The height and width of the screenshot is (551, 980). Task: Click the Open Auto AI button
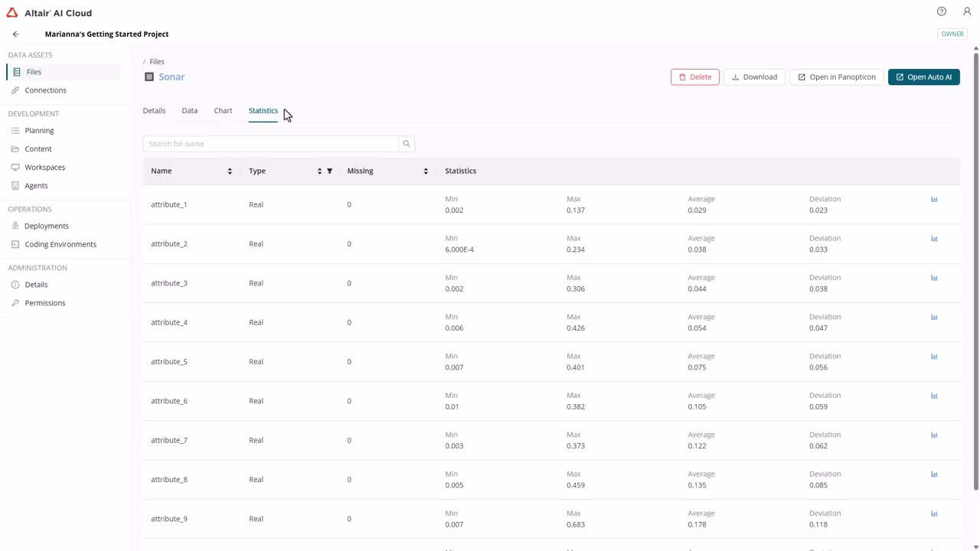(x=923, y=77)
